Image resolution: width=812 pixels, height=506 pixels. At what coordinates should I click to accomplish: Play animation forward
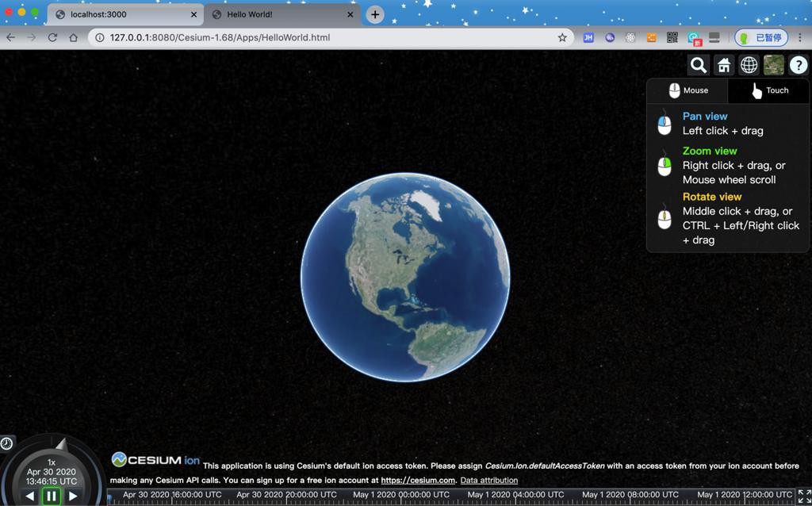pyautogui.click(x=73, y=496)
